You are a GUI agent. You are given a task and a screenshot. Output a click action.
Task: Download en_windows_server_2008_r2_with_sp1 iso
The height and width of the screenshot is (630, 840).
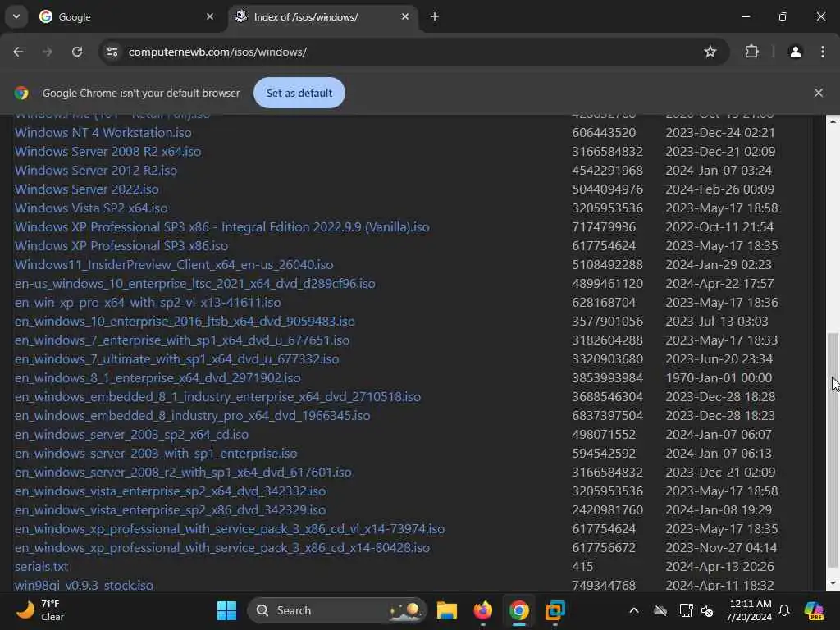183,472
